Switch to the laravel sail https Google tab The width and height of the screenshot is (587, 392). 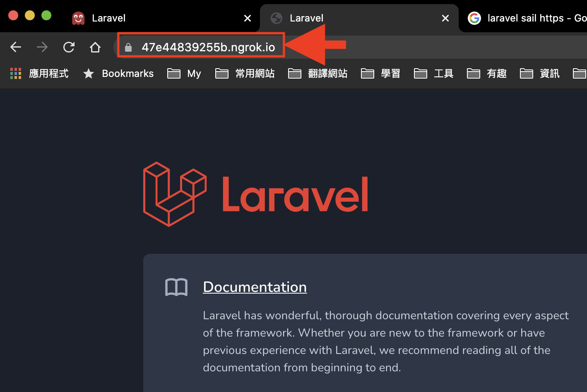pyautogui.click(x=527, y=18)
